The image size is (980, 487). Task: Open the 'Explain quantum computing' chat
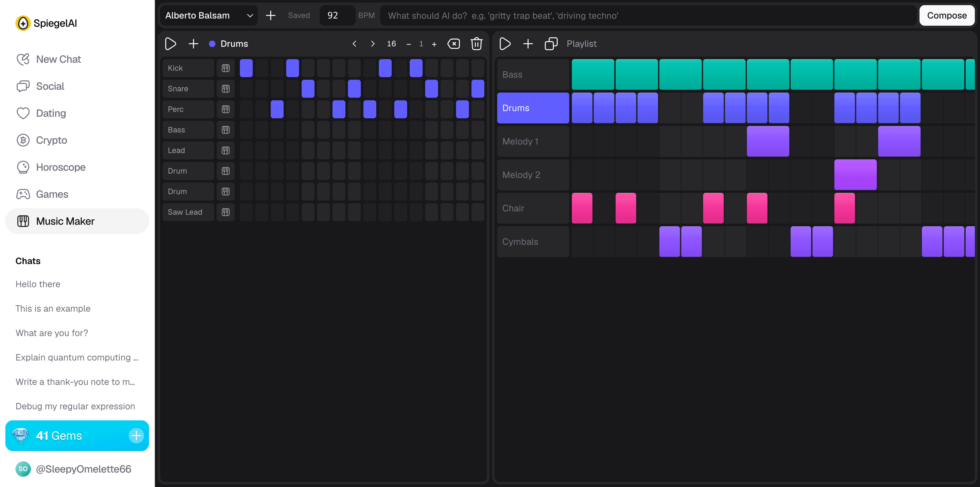coord(77,357)
